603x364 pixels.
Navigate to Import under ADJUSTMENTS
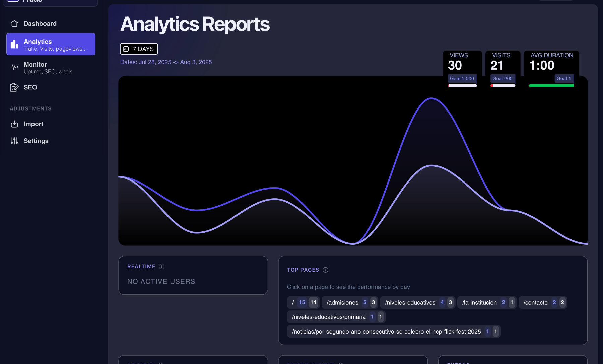pos(33,124)
